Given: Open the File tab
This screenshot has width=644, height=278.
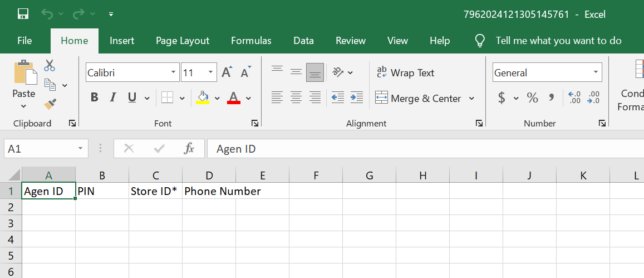Looking at the screenshot, I should click(x=24, y=41).
